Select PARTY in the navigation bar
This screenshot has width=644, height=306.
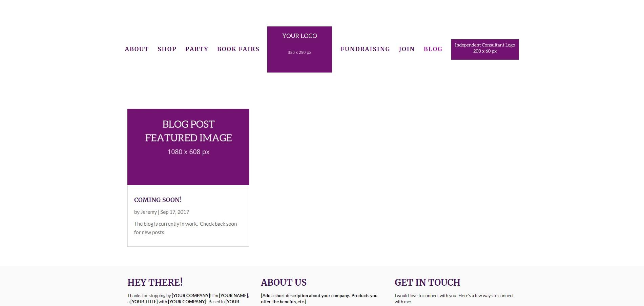(196, 49)
